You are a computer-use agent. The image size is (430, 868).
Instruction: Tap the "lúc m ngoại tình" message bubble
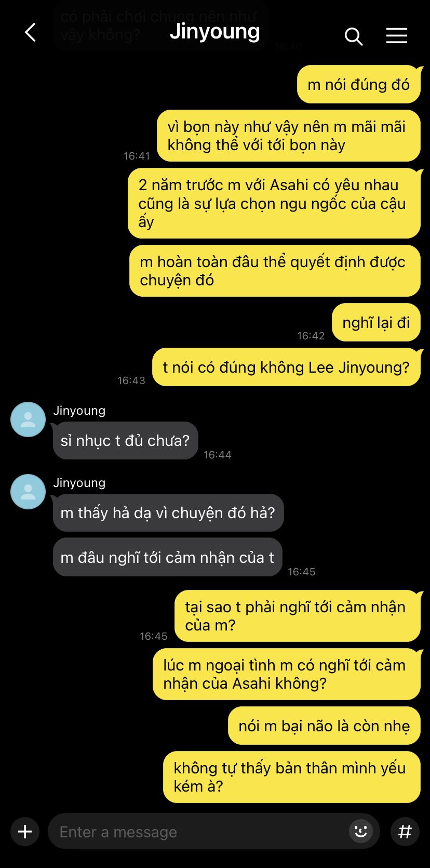click(287, 674)
